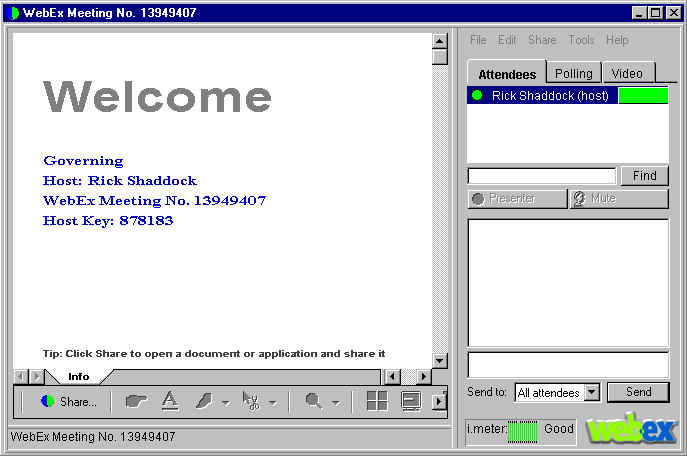
Task: Click the Mute button
Action: point(619,199)
